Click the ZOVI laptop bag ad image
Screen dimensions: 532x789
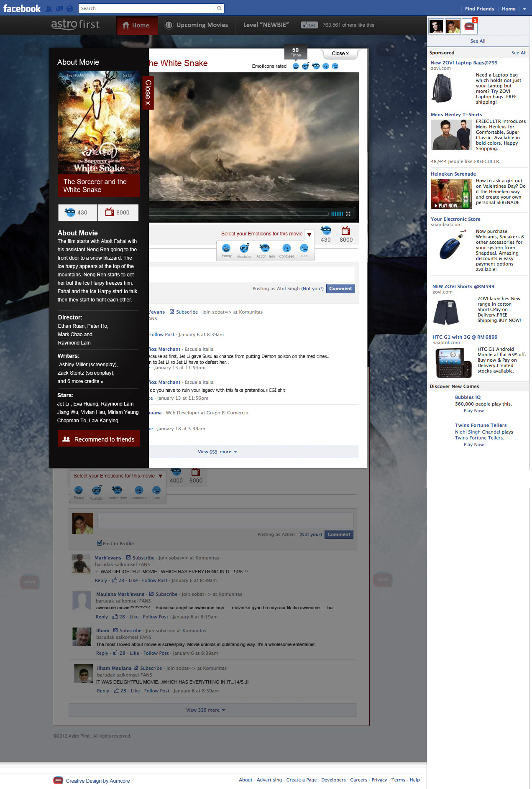coord(442,88)
